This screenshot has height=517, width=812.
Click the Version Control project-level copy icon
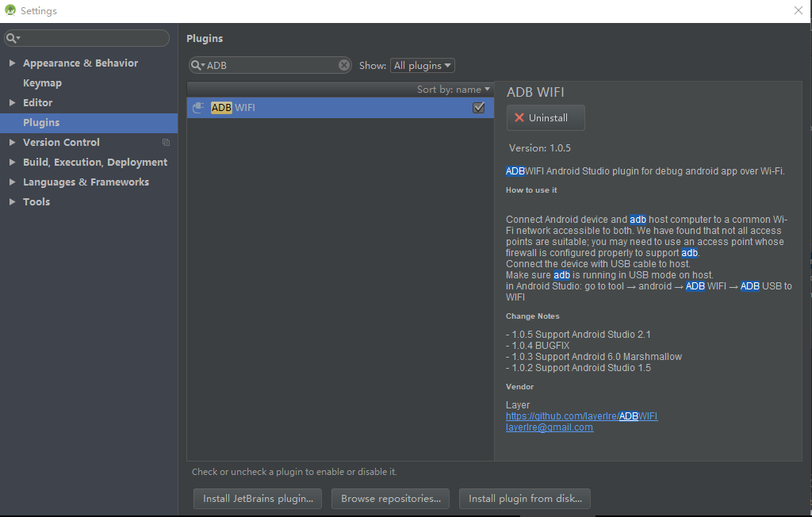pos(167,143)
